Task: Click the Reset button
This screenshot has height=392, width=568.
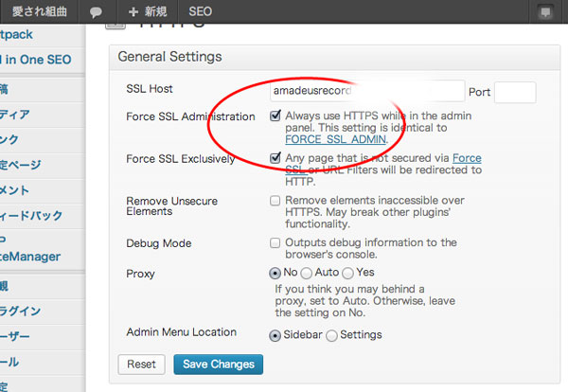Action: click(x=141, y=365)
